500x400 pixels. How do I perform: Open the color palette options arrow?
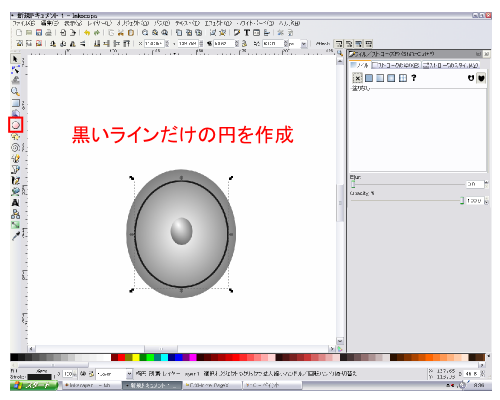click(488, 357)
